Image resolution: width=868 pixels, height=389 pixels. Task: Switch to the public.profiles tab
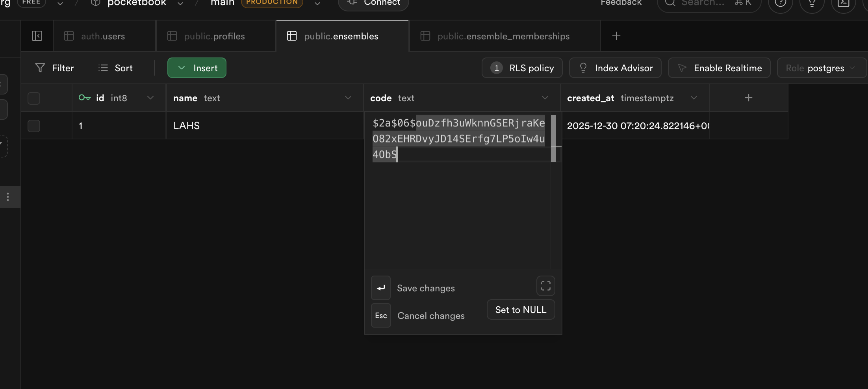pos(215,36)
